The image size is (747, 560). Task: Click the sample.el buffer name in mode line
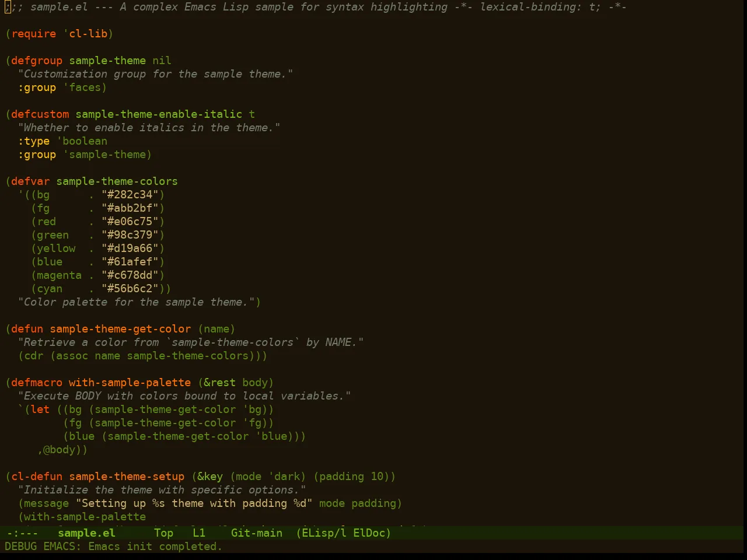coord(86,533)
